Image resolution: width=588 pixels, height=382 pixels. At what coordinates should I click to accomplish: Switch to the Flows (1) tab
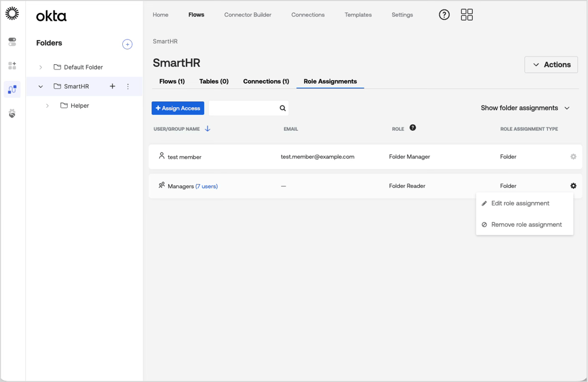pos(172,81)
